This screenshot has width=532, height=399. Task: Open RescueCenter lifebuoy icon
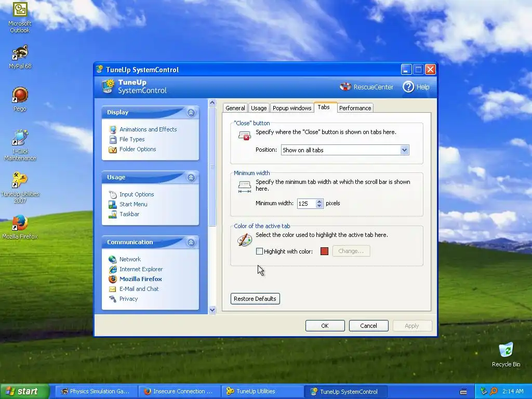point(345,87)
